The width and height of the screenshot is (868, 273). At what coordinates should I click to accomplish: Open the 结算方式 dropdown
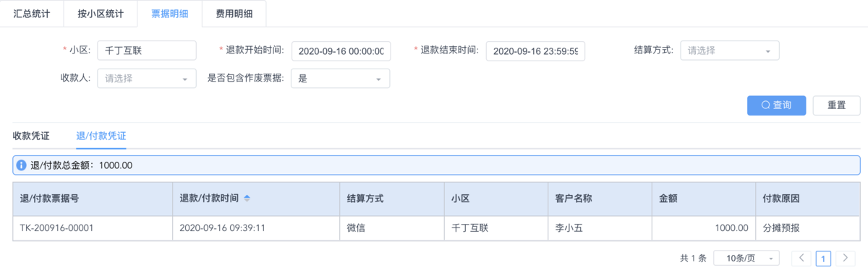point(730,51)
